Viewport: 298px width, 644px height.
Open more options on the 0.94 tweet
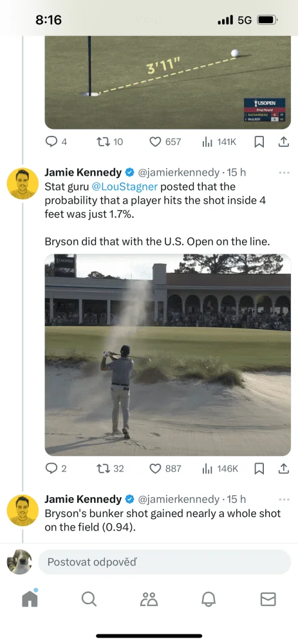coord(284,500)
